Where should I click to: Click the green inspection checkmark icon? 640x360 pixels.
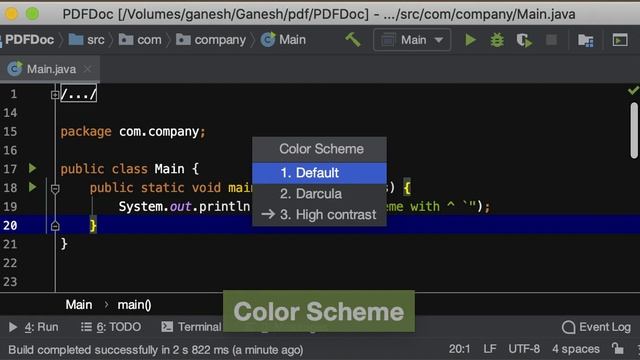(633, 90)
